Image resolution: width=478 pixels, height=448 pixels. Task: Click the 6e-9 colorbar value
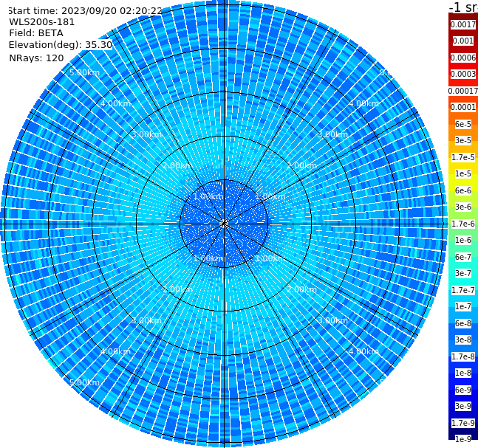[x=463, y=390]
